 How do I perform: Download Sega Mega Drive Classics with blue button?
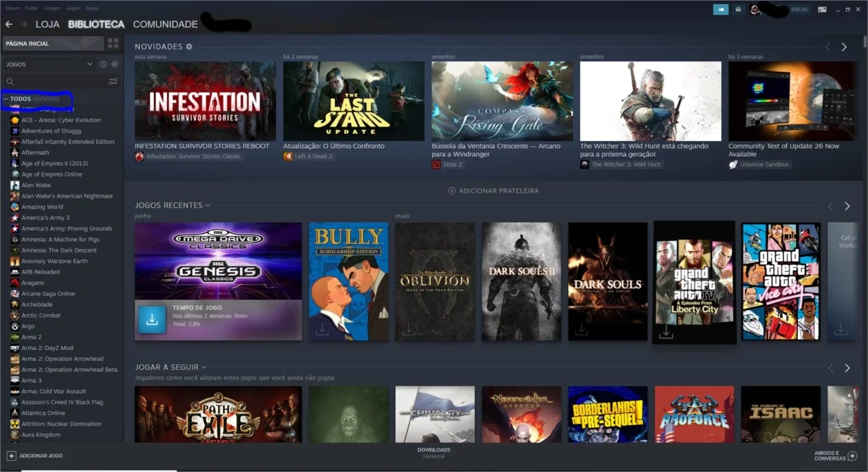click(x=152, y=320)
